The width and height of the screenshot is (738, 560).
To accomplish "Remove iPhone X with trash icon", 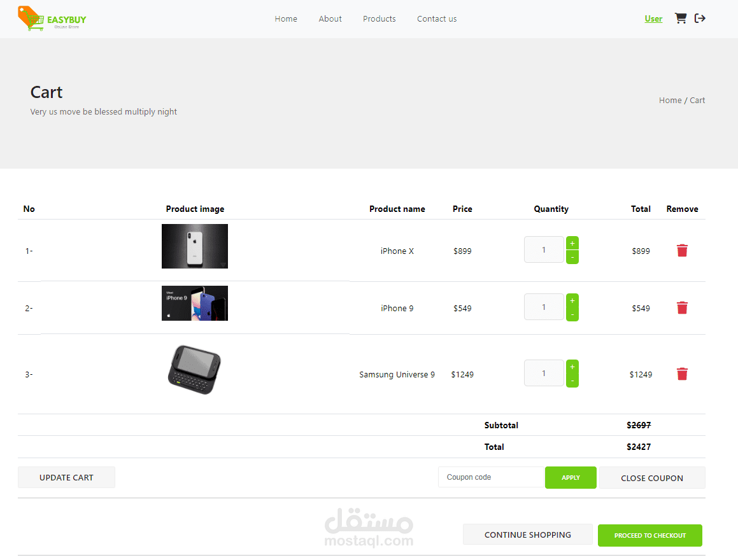I will coord(682,251).
